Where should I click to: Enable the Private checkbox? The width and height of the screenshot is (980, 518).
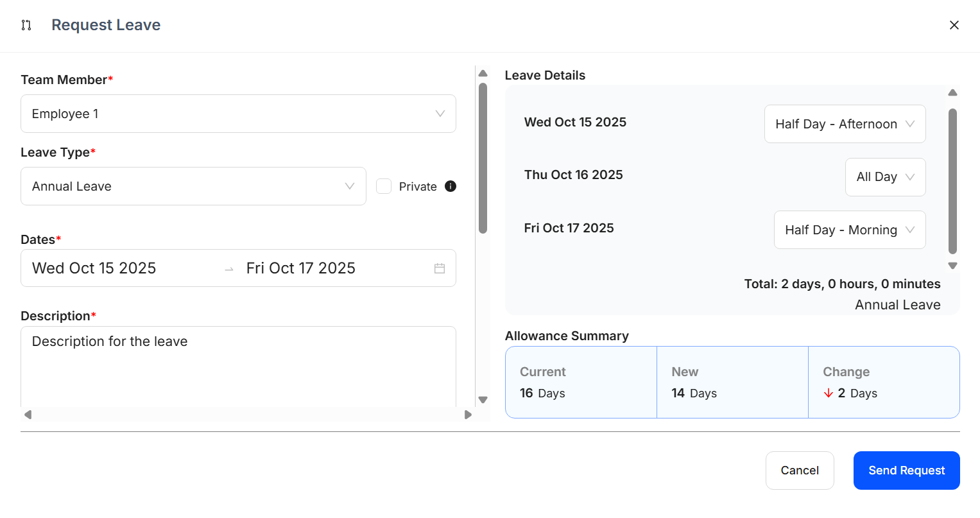click(384, 186)
